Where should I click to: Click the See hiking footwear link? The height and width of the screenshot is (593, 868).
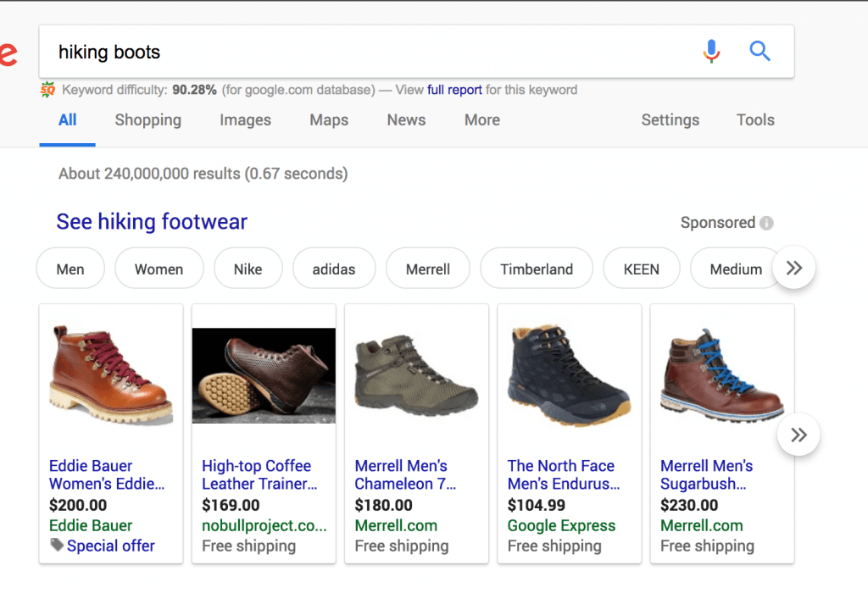(151, 221)
